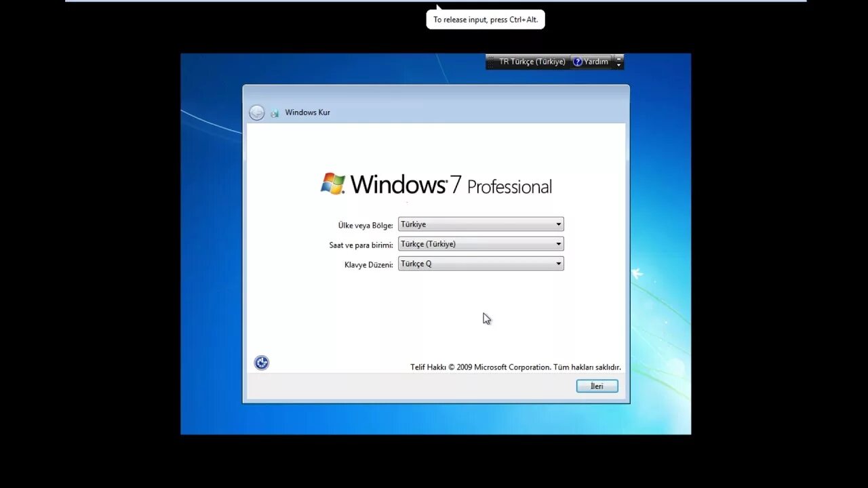Click the label Ülke veya Bölge
This screenshot has width=868, height=488.
[366, 225]
